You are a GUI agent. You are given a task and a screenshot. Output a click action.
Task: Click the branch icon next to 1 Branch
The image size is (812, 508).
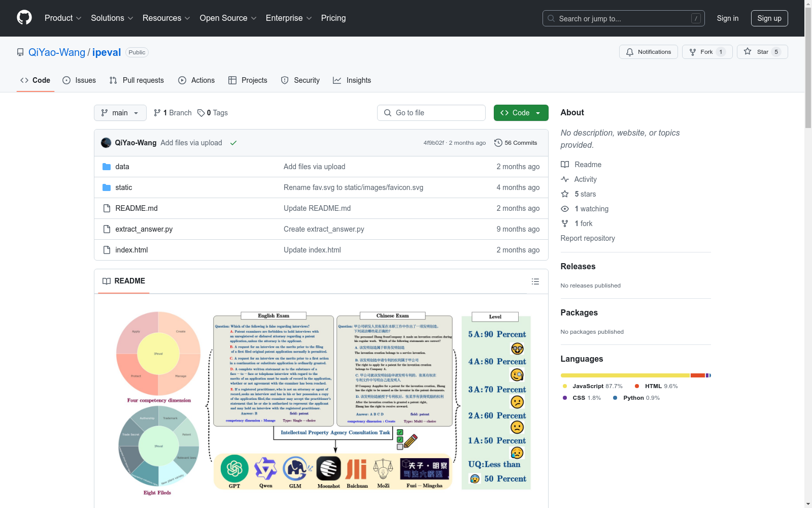coord(157,113)
